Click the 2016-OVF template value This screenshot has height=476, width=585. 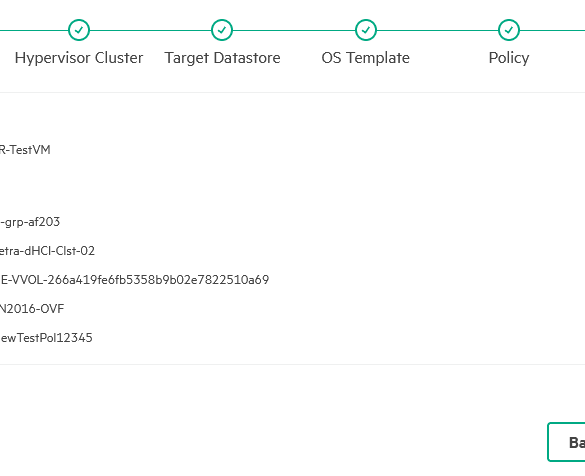[32, 309]
